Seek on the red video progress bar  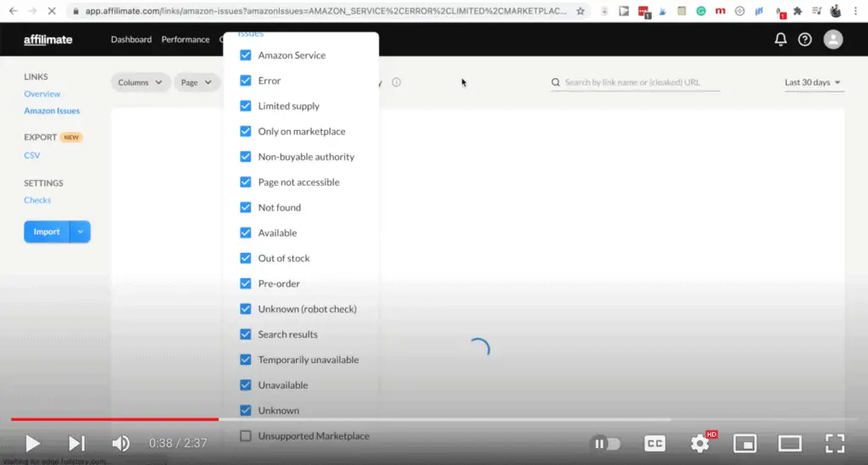tap(114, 419)
